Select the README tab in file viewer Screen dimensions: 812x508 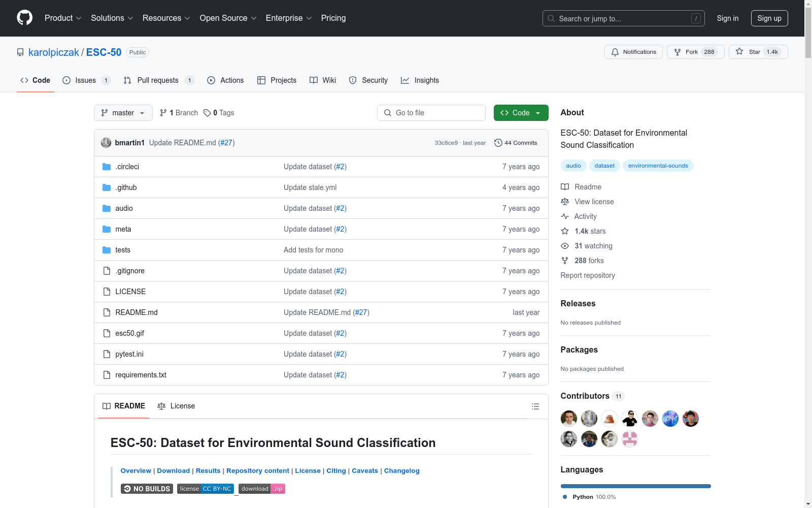124,406
